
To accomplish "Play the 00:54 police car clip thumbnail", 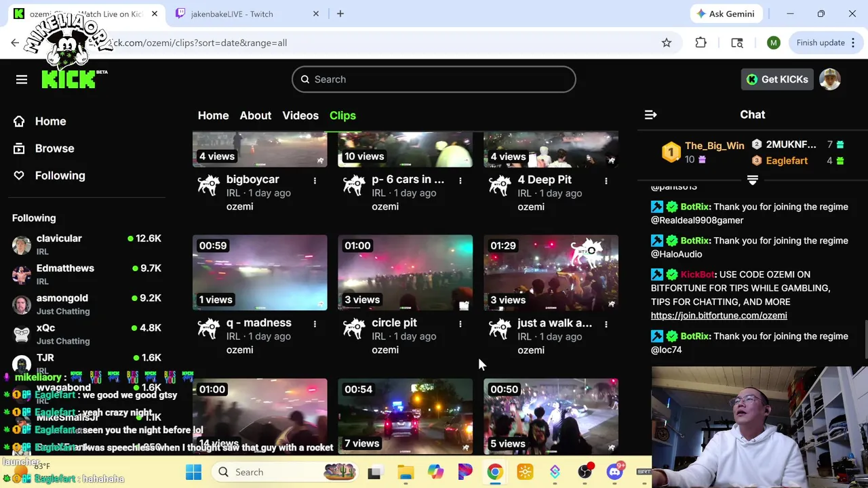I will [x=406, y=416].
